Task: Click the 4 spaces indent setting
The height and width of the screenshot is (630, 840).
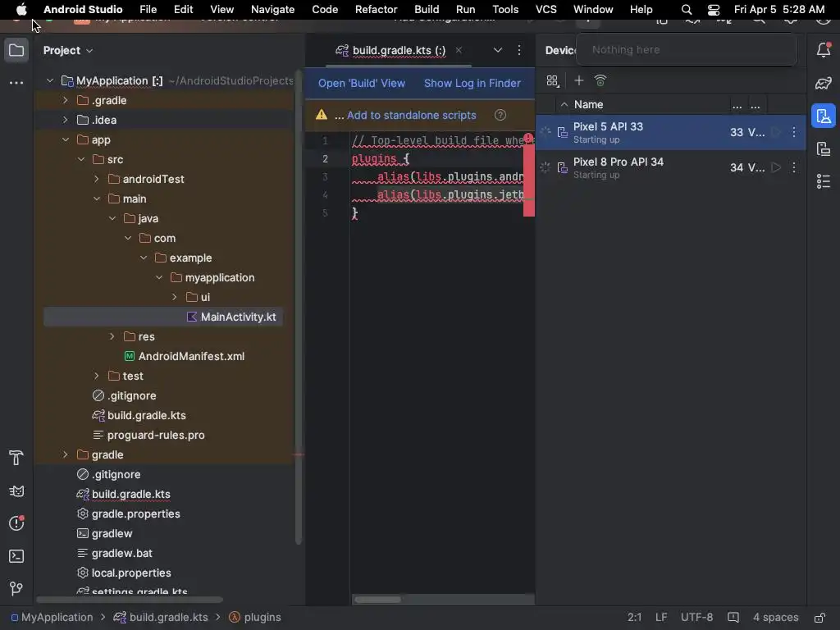Action: tap(776, 618)
